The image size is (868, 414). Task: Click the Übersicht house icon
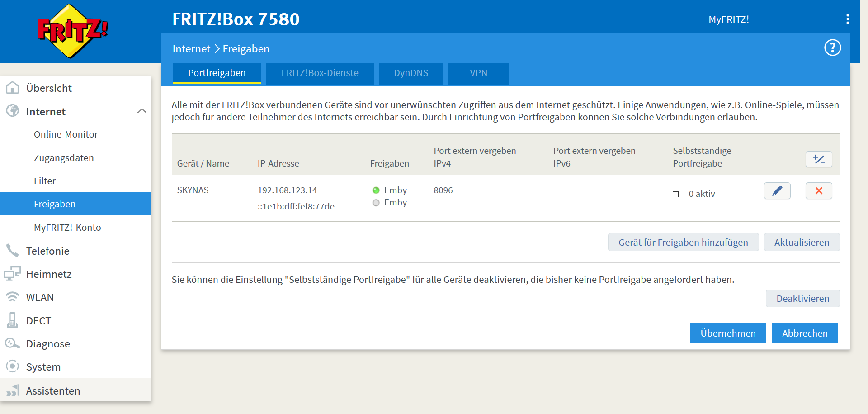[x=13, y=88]
